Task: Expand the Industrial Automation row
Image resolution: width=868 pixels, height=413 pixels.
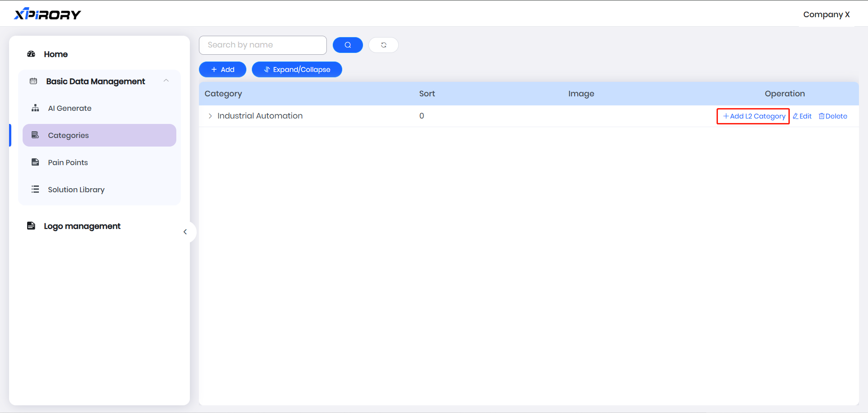Action: tap(210, 116)
